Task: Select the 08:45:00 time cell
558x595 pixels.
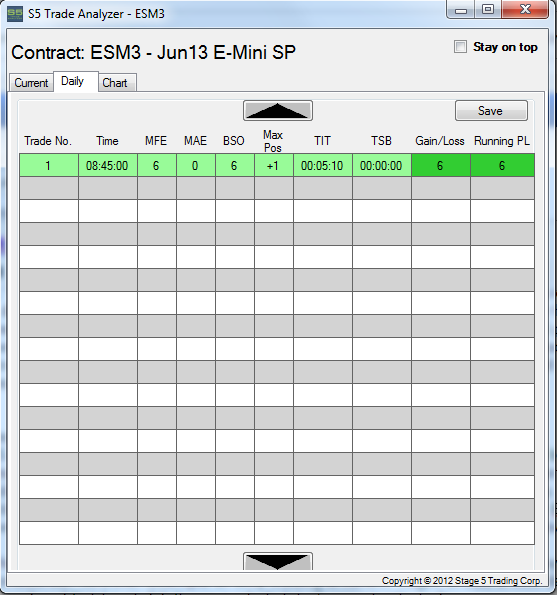Action: (x=108, y=165)
